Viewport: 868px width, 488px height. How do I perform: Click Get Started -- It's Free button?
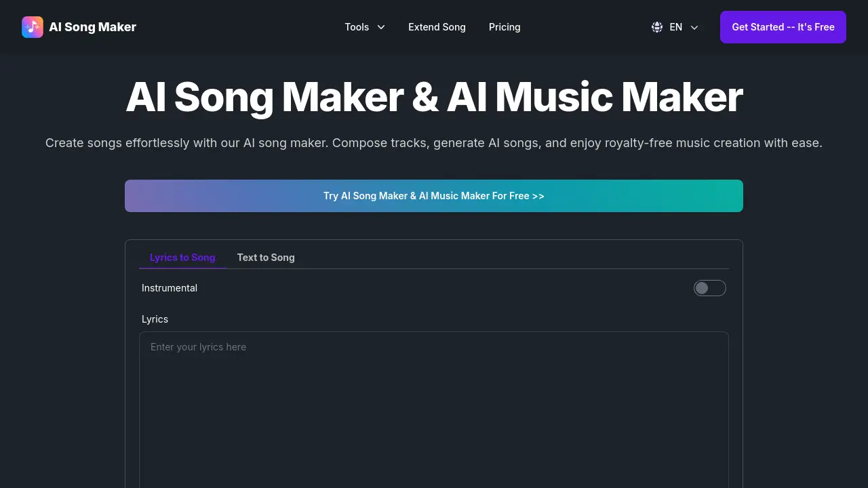[x=783, y=27]
